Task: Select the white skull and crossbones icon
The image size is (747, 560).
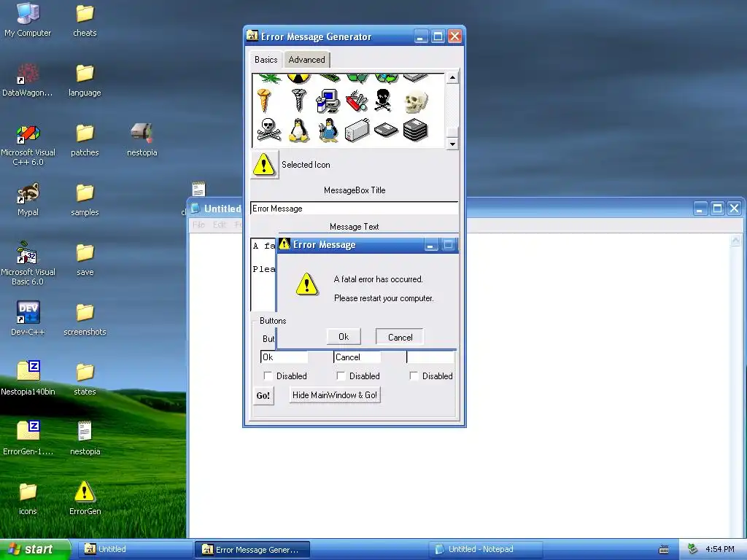Action: tap(268, 130)
